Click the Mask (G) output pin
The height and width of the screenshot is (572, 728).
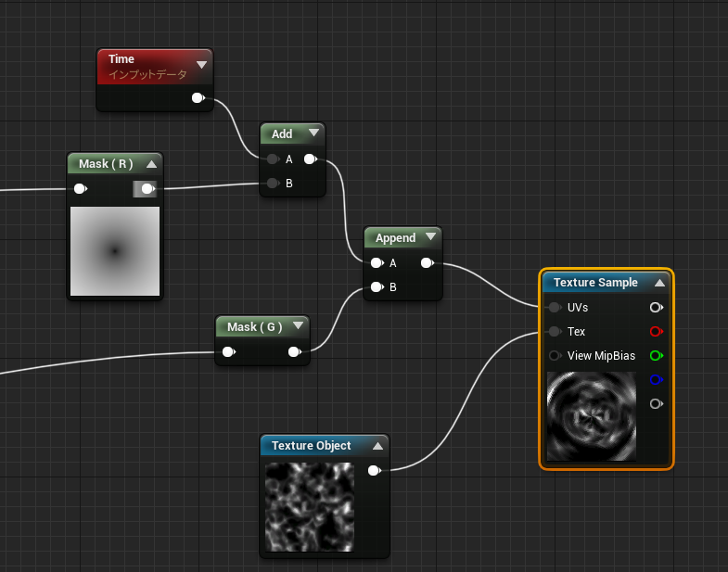[295, 352]
